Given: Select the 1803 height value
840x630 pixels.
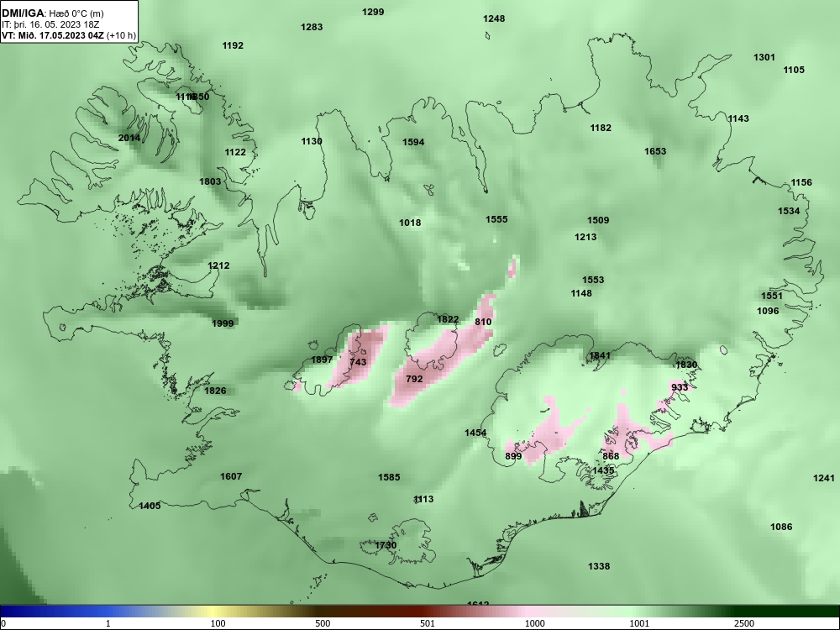Looking at the screenshot, I should tap(210, 181).
